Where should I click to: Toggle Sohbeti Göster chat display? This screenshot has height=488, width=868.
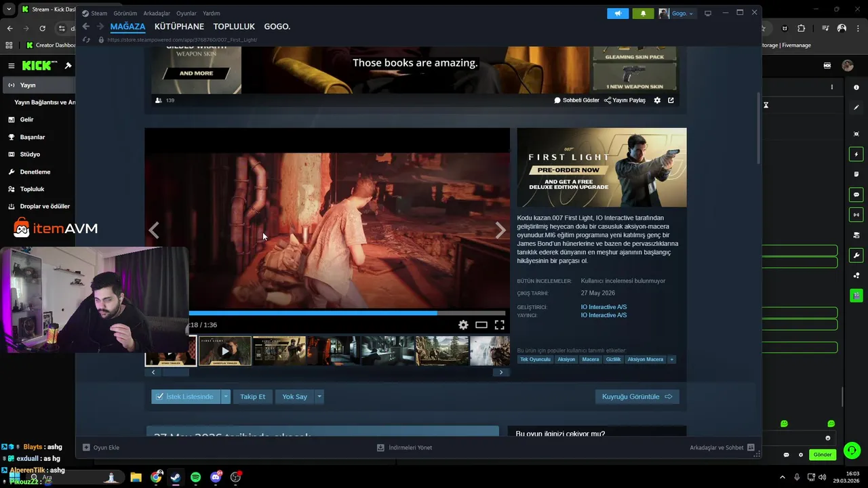[x=576, y=100]
